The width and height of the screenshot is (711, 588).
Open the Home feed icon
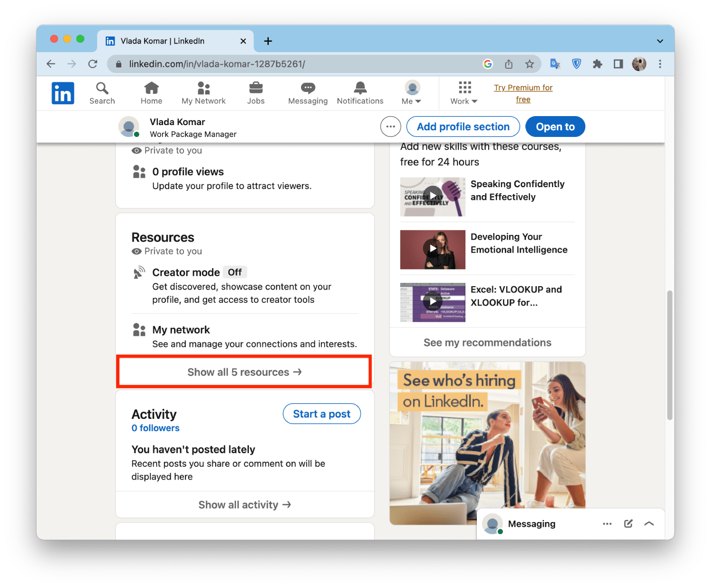tap(151, 88)
